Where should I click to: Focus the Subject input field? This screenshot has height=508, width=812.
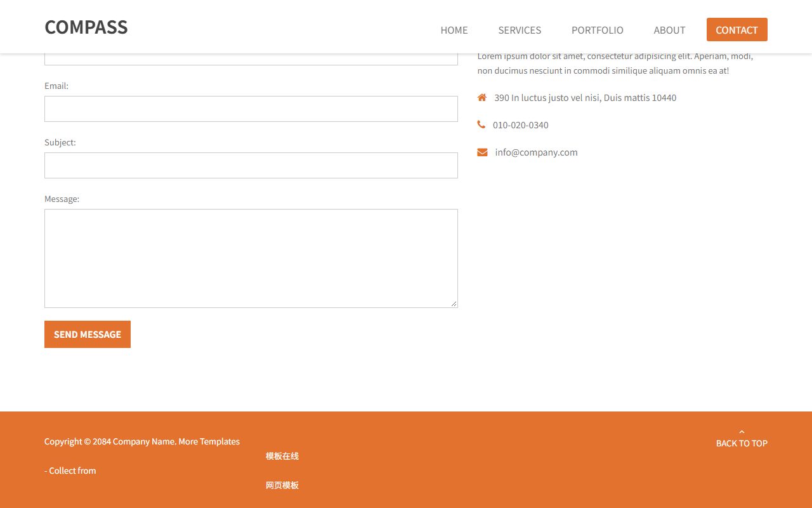251,165
